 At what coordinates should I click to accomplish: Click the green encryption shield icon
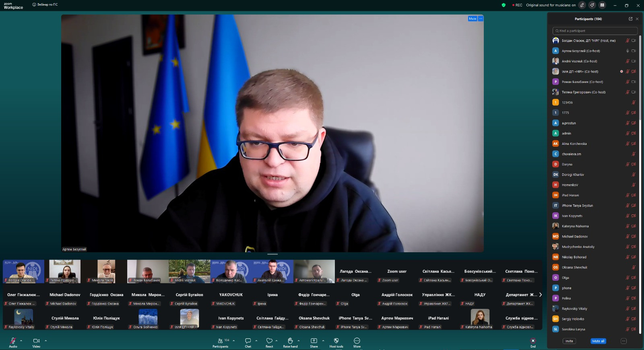504,5
